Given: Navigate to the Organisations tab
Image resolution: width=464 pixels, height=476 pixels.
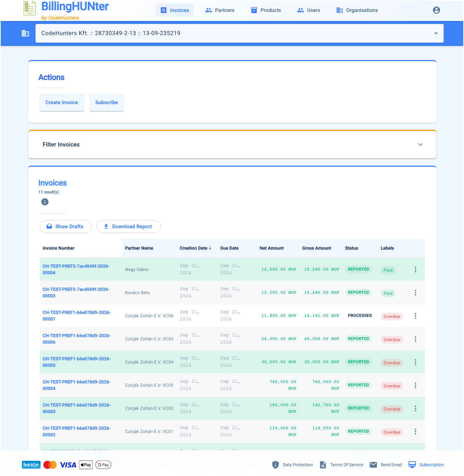Looking at the screenshot, I should pyautogui.click(x=357, y=10).
